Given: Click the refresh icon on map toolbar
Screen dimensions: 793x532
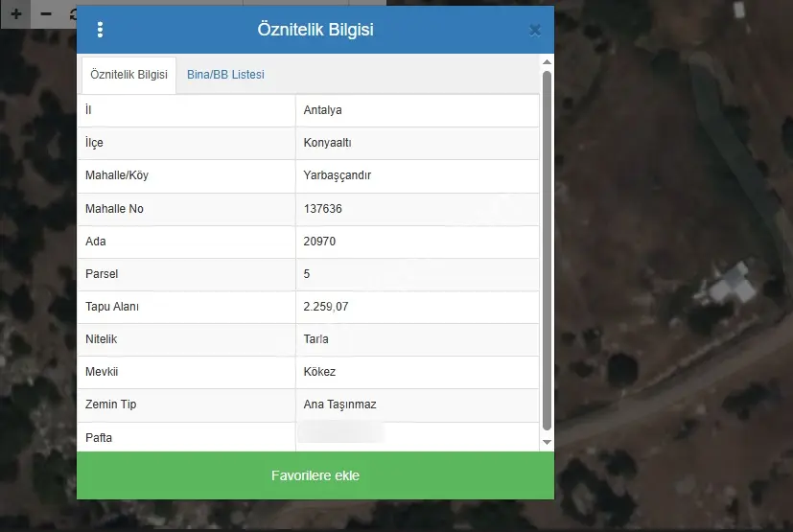Looking at the screenshot, I should coord(72,13).
